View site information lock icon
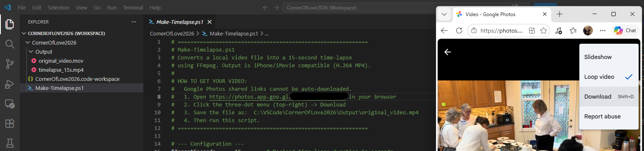The height and width of the screenshot is (151, 644). (474, 31)
